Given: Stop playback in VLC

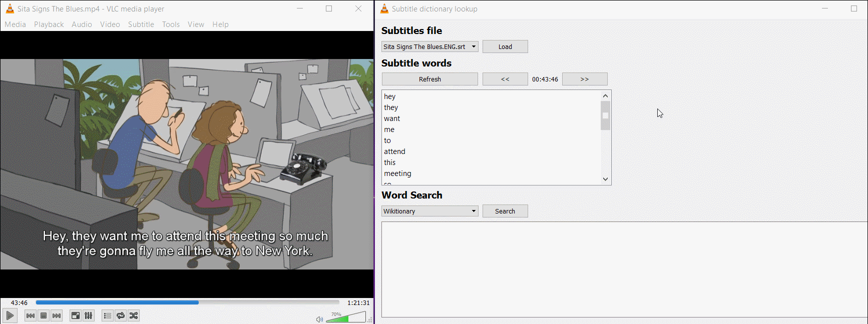Looking at the screenshot, I should tap(44, 315).
